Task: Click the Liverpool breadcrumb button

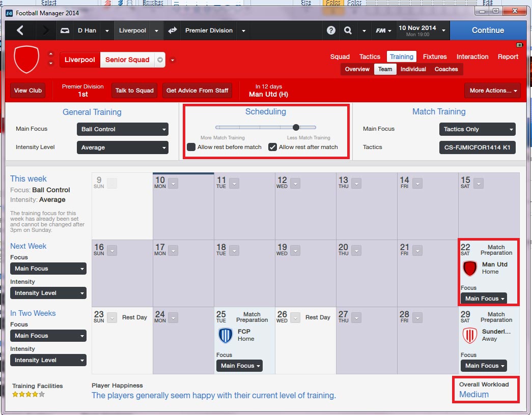Action: point(80,60)
